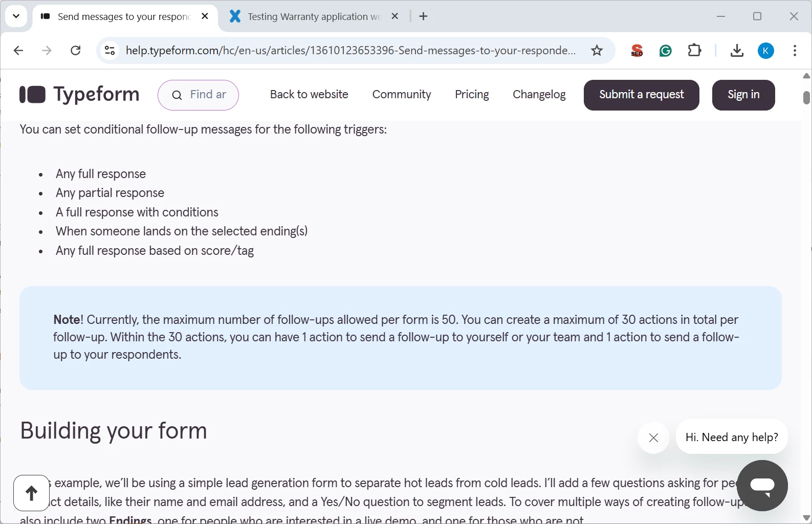Click the SEO extension icon

[637, 51]
